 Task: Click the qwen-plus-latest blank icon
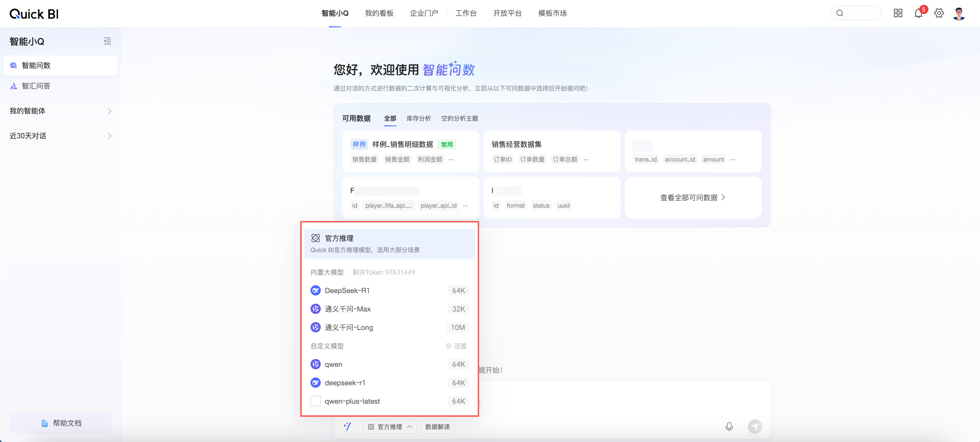coord(315,401)
